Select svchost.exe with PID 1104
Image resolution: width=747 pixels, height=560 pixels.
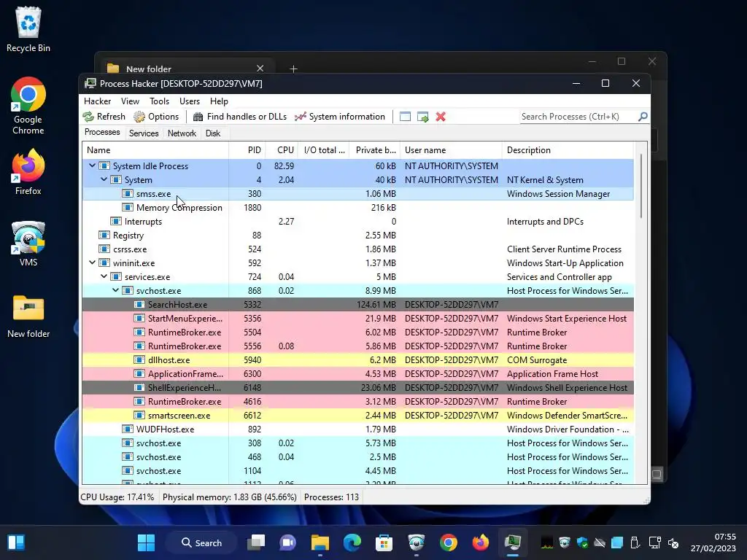[x=357, y=470]
